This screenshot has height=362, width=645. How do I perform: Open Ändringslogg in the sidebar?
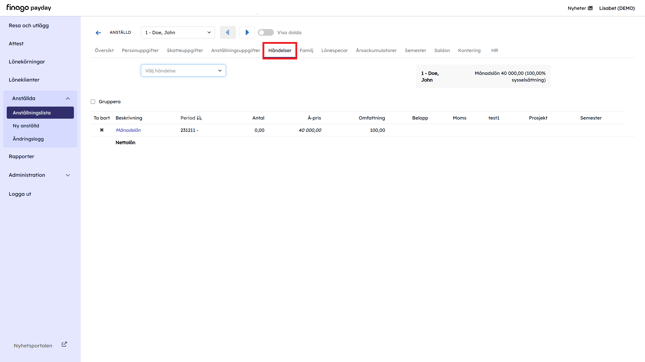pyautogui.click(x=28, y=139)
